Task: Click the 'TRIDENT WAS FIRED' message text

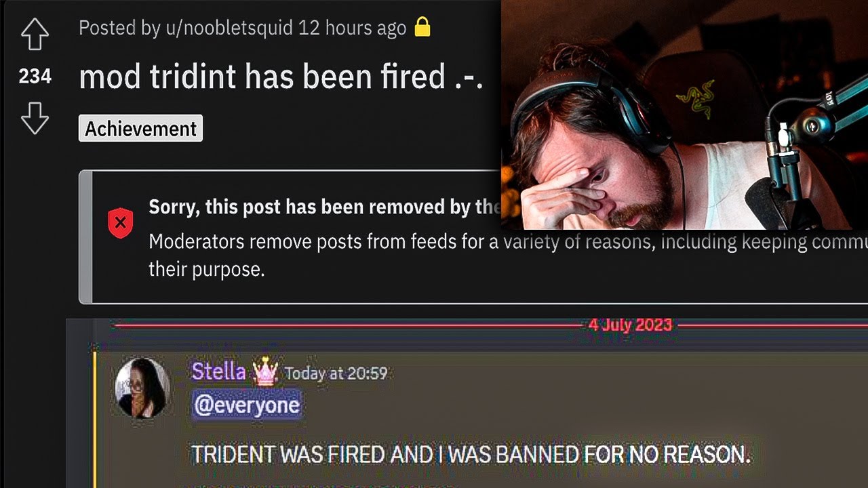Action: click(x=471, y=454)
